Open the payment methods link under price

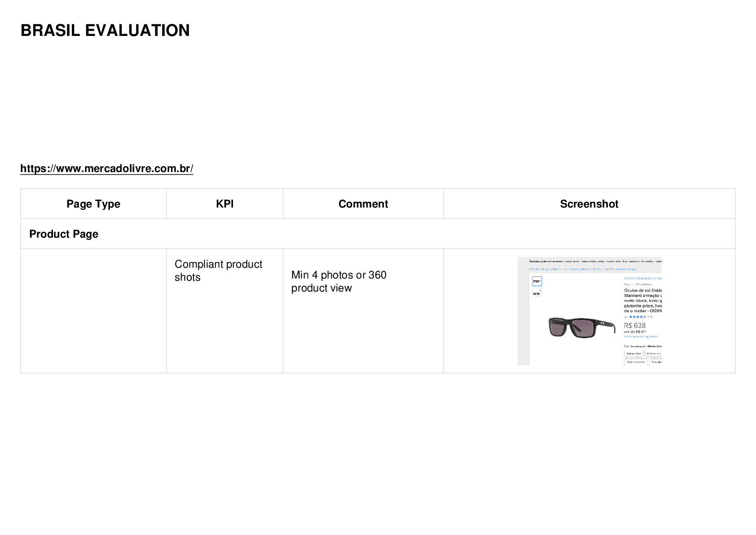641,336
